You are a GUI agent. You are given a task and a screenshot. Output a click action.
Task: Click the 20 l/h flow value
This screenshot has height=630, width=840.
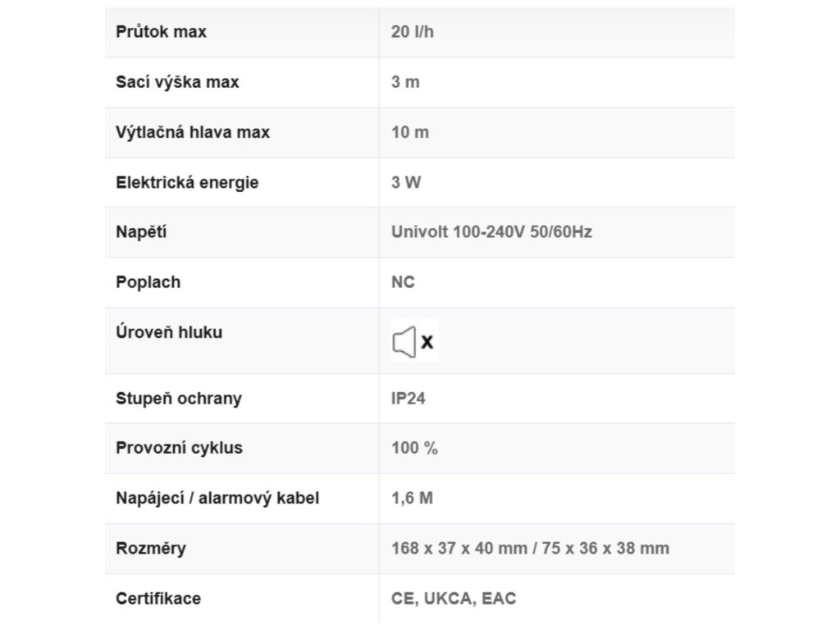click(412, 32)
